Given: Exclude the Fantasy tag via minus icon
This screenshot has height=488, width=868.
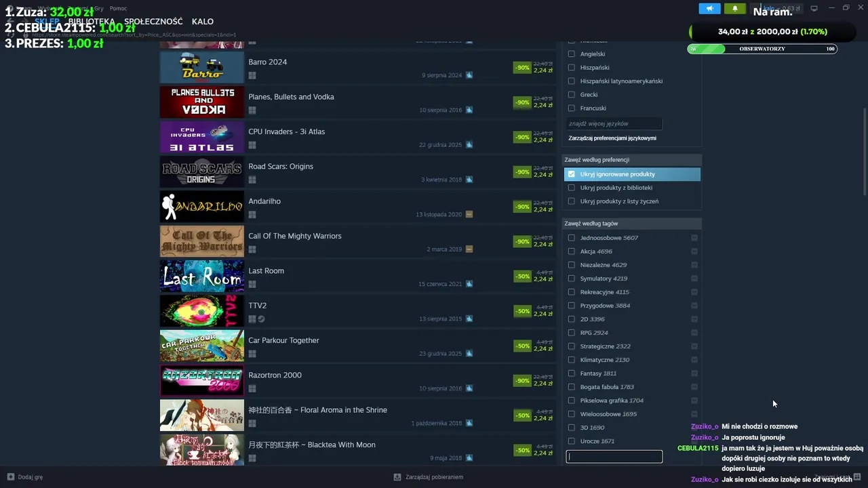Looking at the screenshot, I should pos(694,373).
